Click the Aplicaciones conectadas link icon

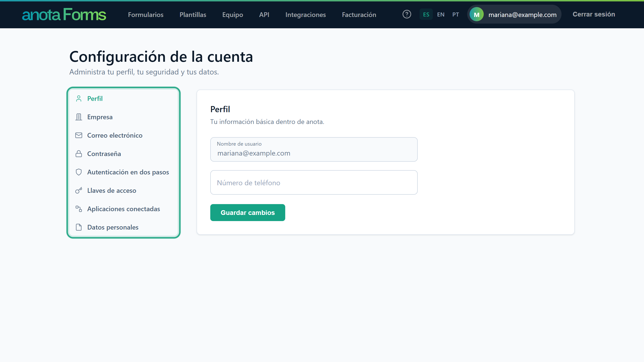(x=79, y=209)
